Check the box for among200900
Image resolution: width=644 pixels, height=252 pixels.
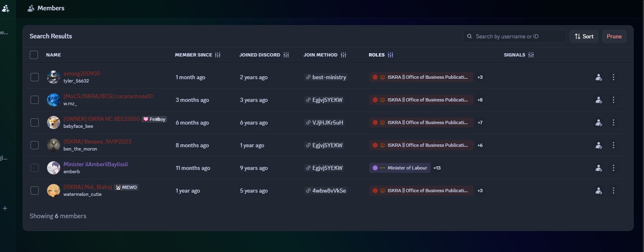point(35,77)
